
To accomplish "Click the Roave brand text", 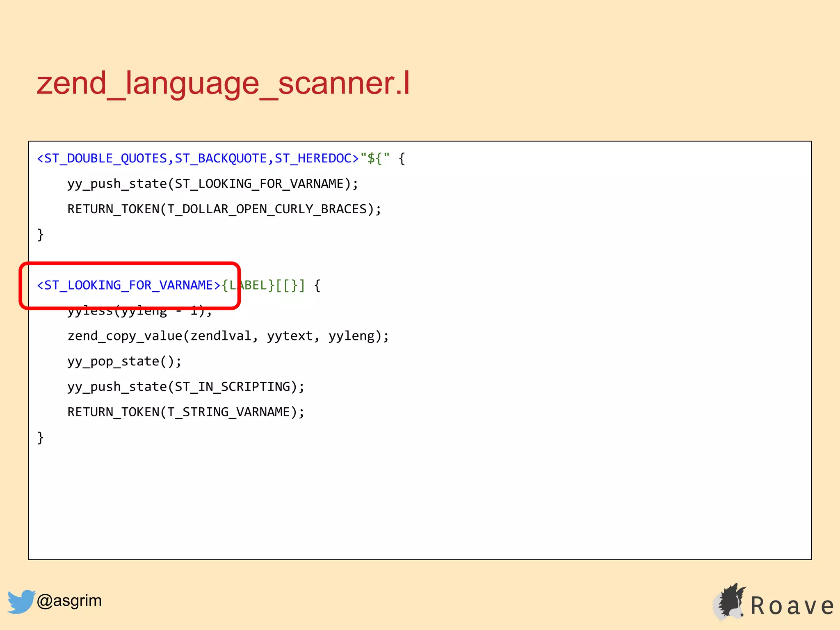I will tap(792, 606).
